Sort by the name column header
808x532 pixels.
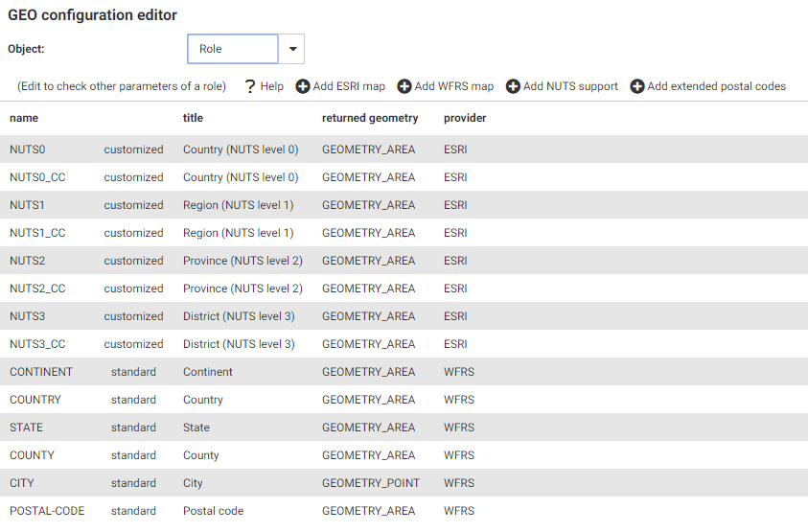(x=24, y=118)
